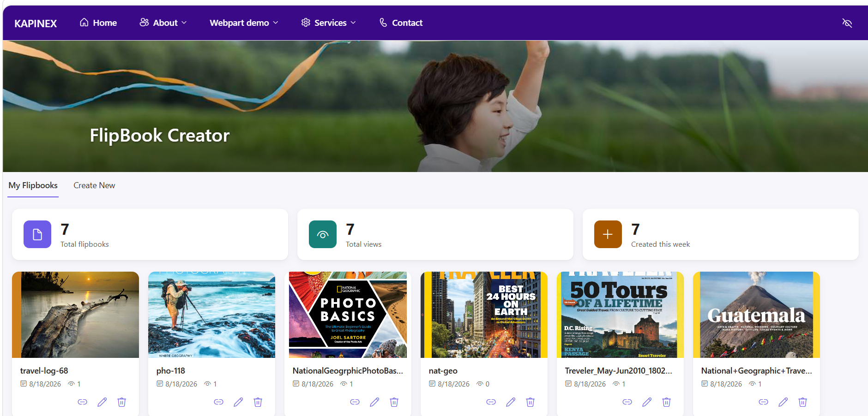Edit National+Geographic+Trave flipbook pencil icon

pos(783,402)
